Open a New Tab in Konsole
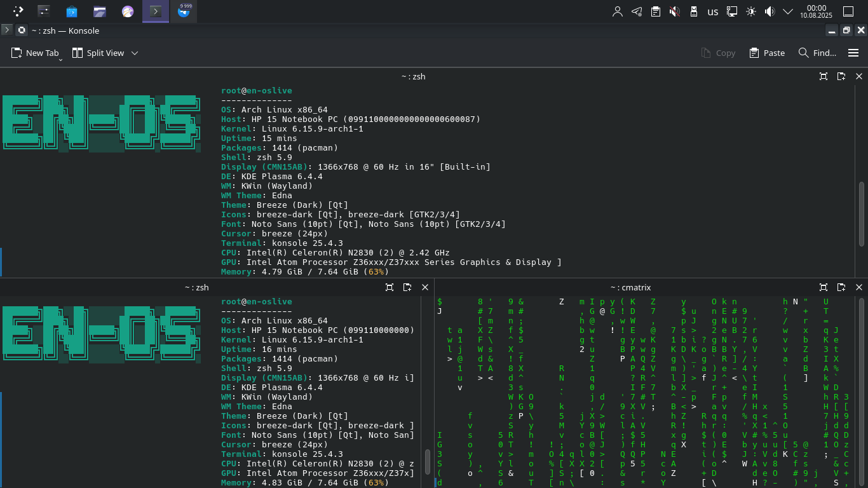Viewport: 868px width, 488px height. pyautogui.click(x=35, y=53)
